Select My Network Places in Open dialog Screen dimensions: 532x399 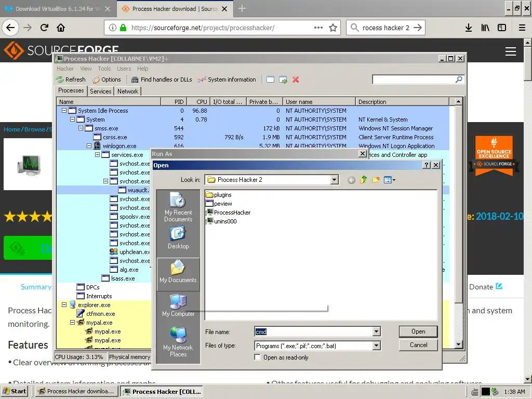[178, 342]
